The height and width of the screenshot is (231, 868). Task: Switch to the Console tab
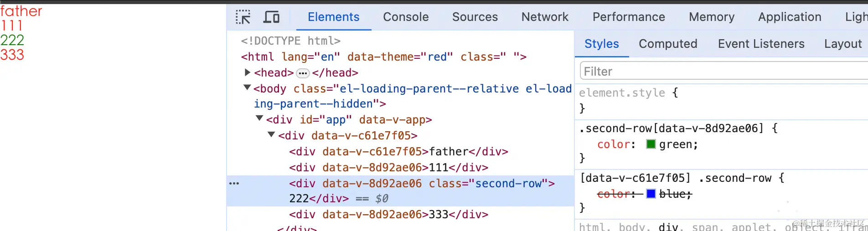click(x=406, y=17)
